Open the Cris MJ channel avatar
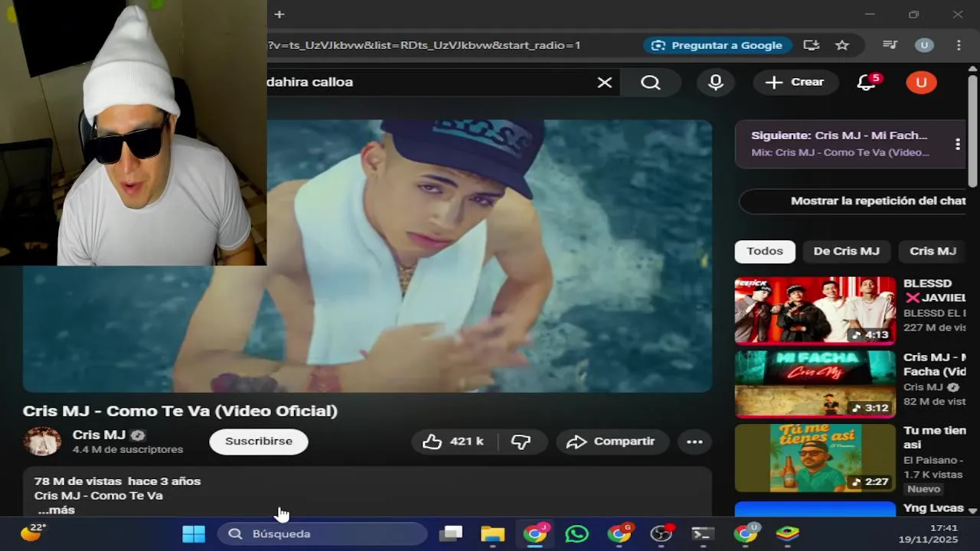980x551 pixels. coord(42,442)
